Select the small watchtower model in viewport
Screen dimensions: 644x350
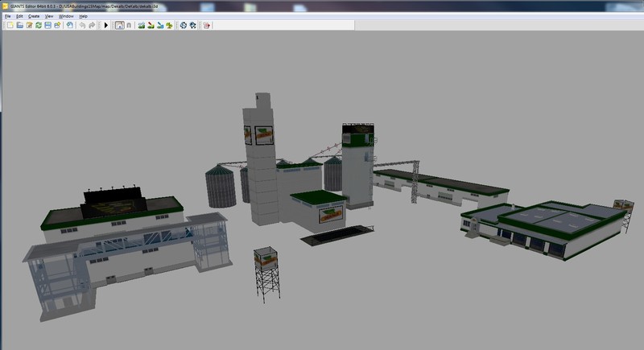point(266,274)
